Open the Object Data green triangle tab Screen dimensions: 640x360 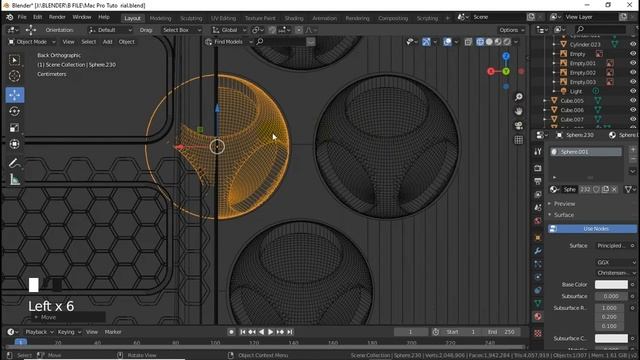[x=538, y=303]
